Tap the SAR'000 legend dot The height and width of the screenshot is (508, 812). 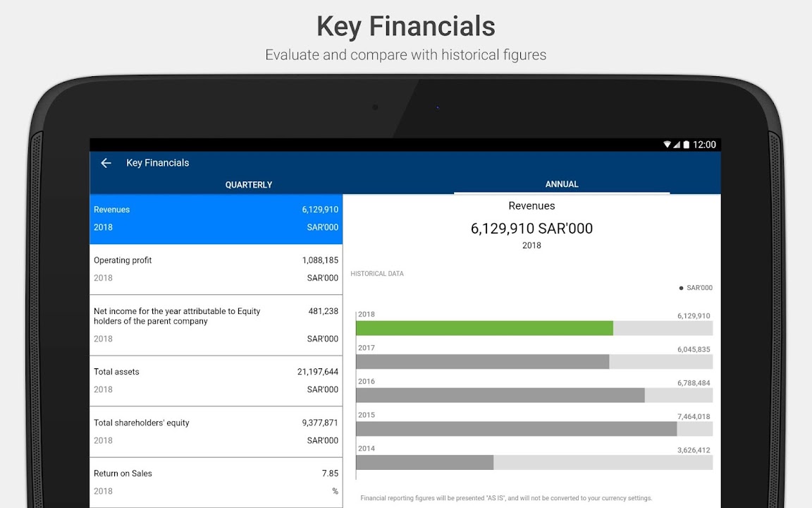tap(681, 288)
